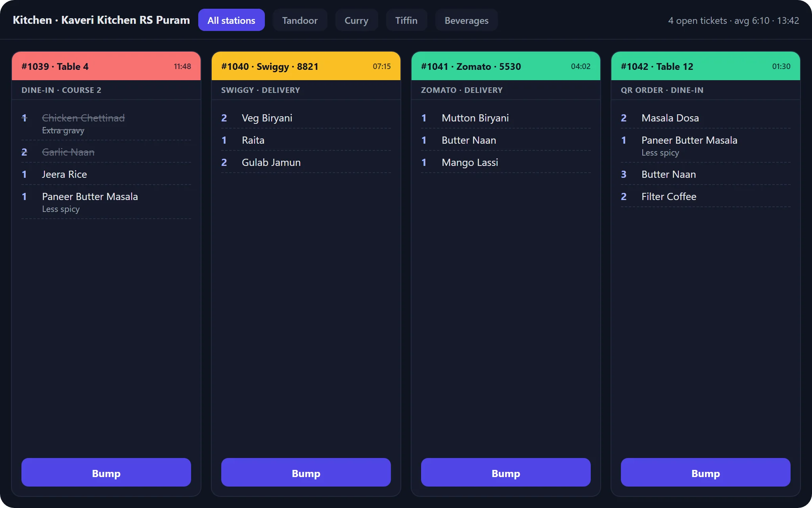Mark Butter Naan done on Zomato ticket
This screenshot has width=812, height=508.
506,140
